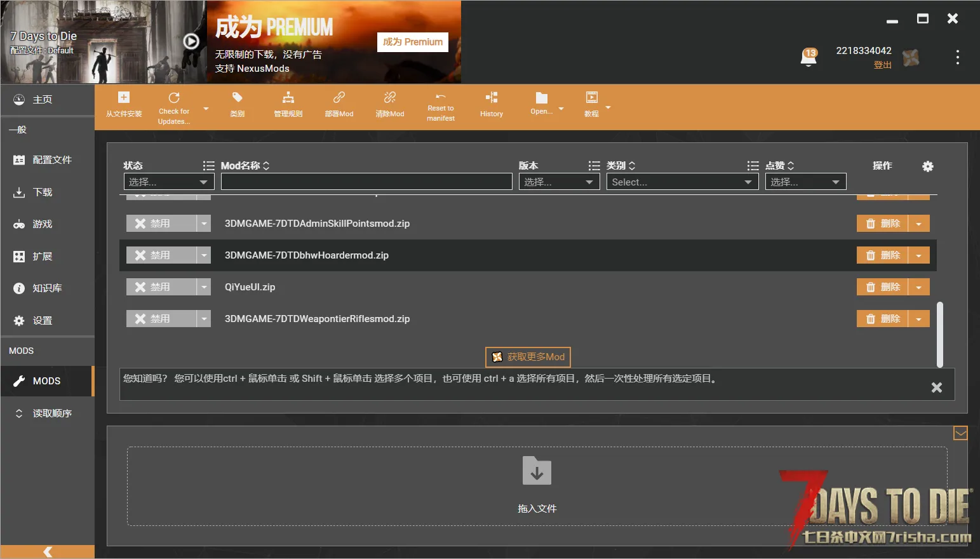Click the 清除Mod purge icon
This screenshot has width=980, height=559.
click(390, 98)
